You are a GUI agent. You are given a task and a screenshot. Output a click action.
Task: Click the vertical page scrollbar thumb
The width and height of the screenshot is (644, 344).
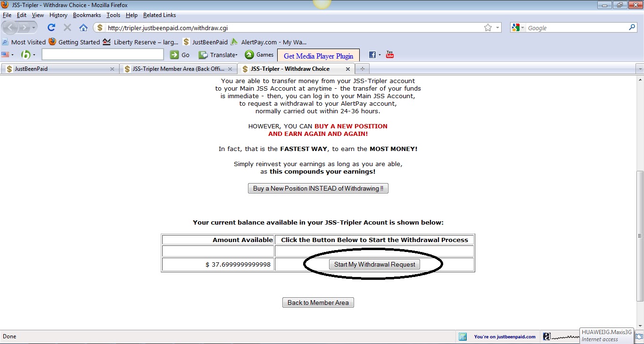[640, 236]
